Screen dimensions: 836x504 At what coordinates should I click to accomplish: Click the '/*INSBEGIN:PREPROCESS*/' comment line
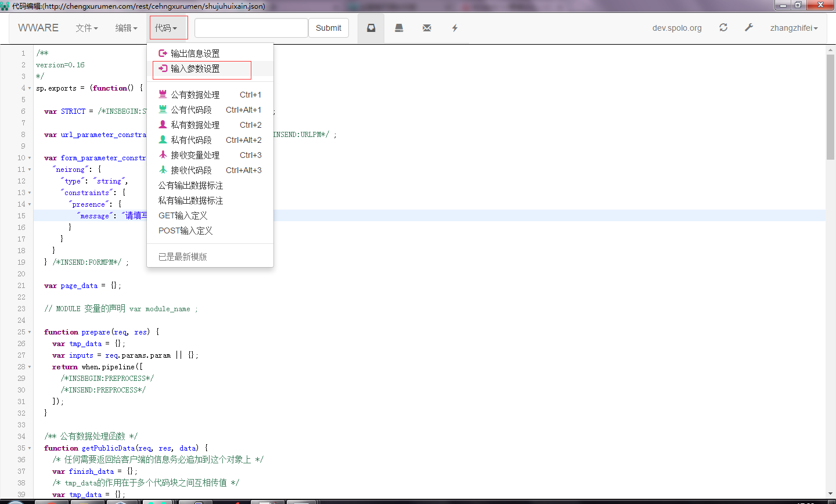coord(107,379)
